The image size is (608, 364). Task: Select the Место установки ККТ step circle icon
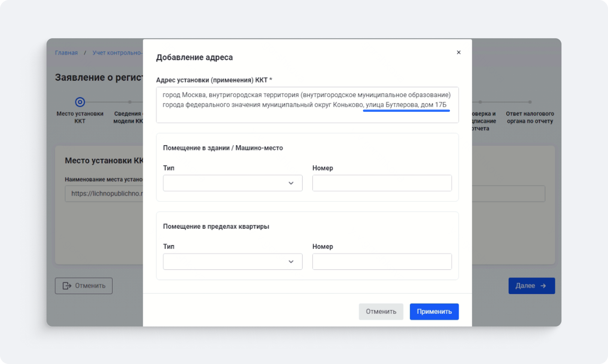click(x=80, y=102)
